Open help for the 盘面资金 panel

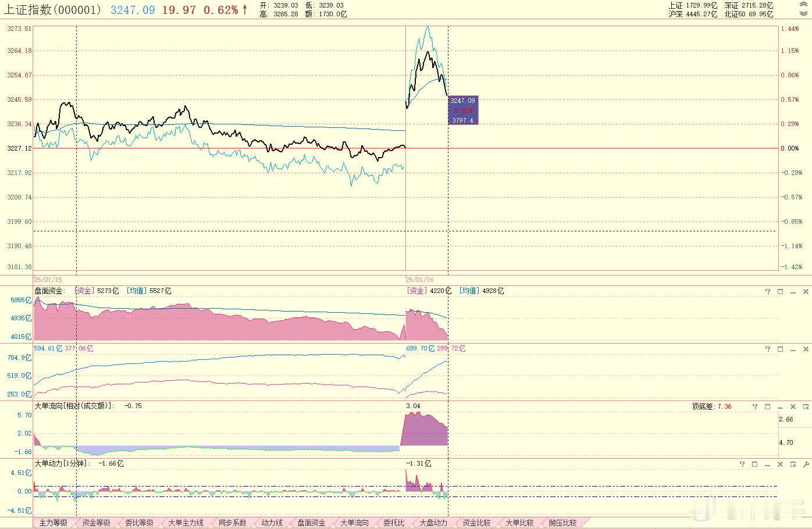(768, 291)
